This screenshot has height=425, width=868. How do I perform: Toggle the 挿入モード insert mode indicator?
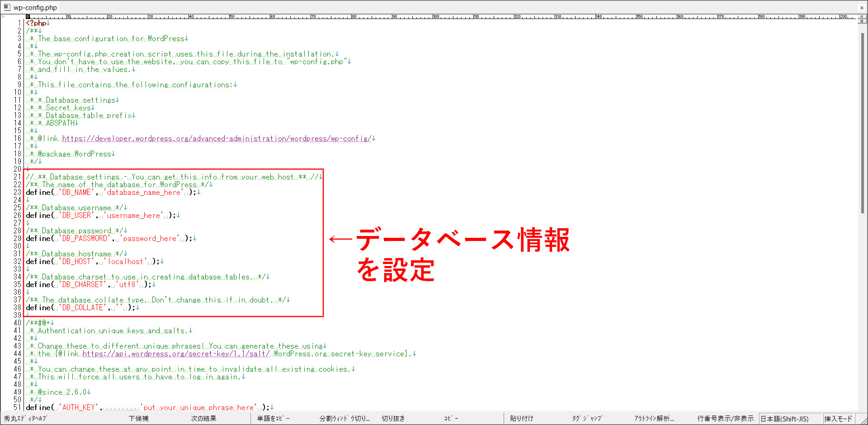[x=838, y=419]
